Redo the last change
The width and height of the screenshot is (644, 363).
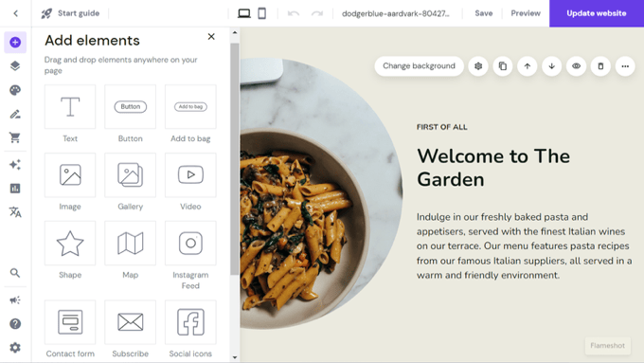coord(316,13)
